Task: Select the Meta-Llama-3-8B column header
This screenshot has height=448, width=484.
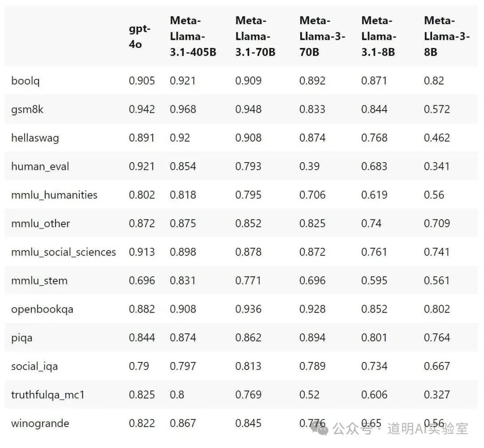Action: (x=446, y=36)
